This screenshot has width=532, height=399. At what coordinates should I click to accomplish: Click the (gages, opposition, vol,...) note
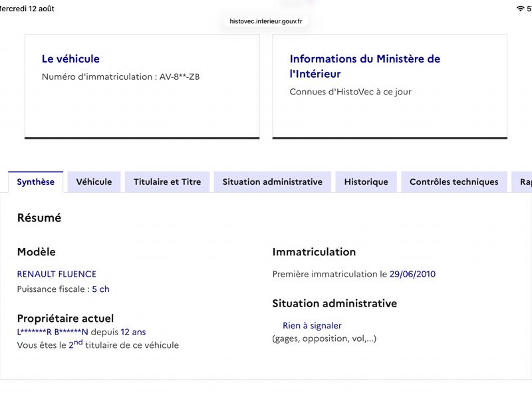click(x=325, y=338)
